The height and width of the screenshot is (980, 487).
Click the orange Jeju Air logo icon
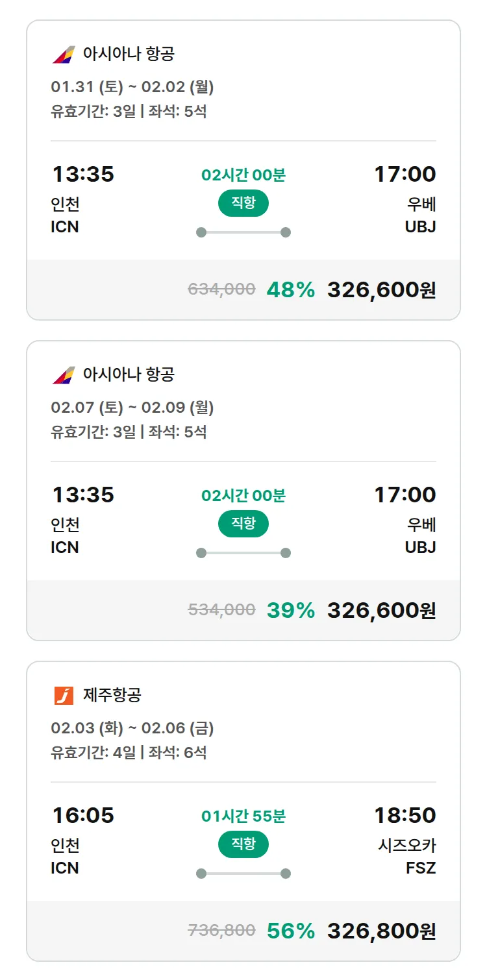[x=64, y=695]
